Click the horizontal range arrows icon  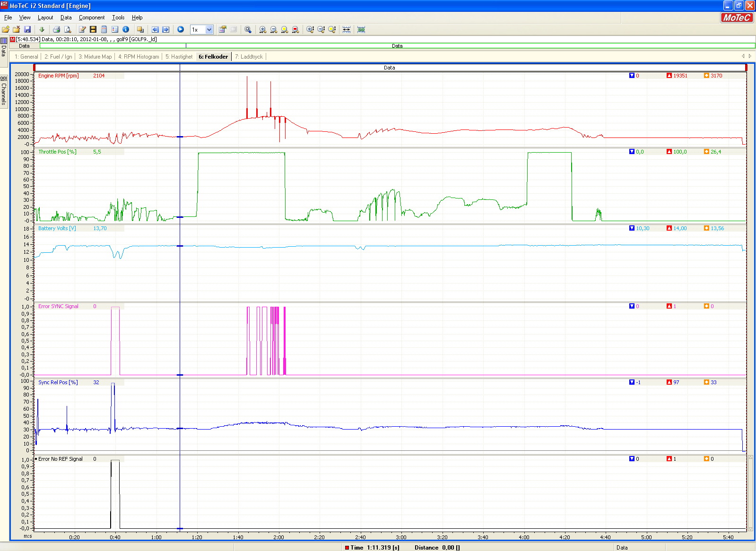[347, 29]
